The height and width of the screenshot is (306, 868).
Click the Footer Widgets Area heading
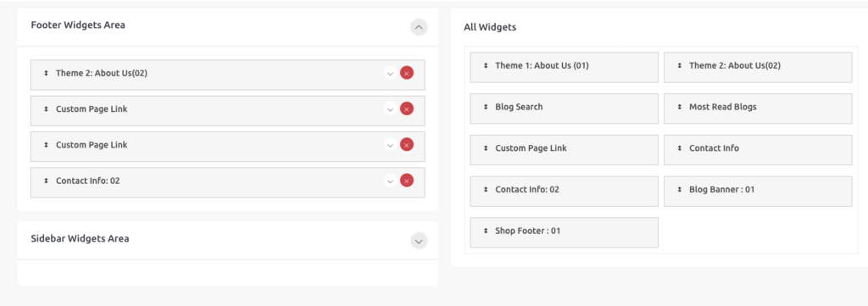pos(78,25)
